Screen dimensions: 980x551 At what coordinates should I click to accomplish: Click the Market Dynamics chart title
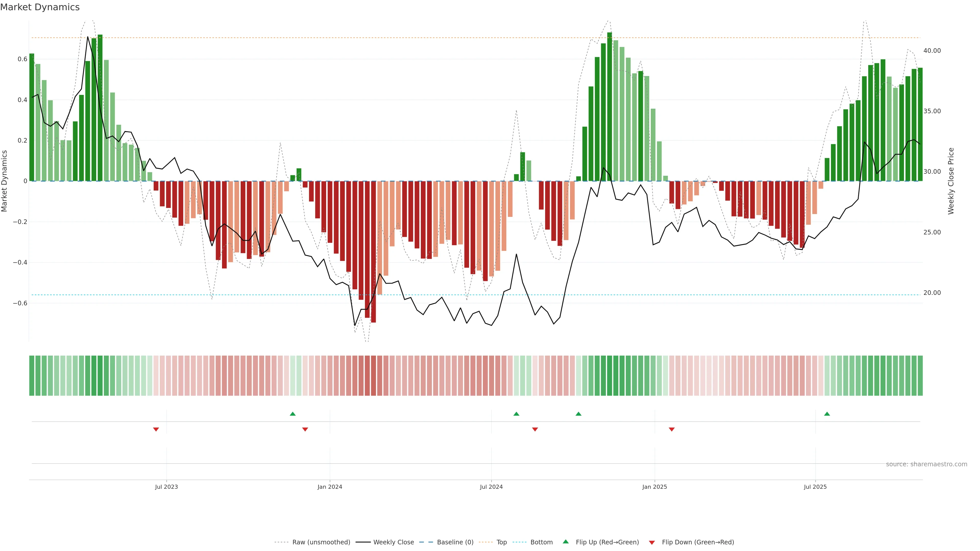click(x=40, y=7)
